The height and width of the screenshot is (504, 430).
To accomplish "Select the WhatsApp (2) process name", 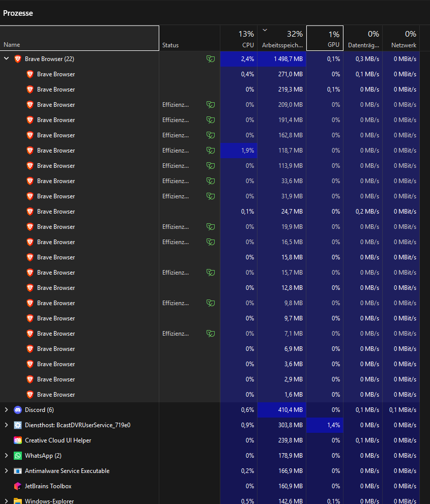I will pos(43,456).
